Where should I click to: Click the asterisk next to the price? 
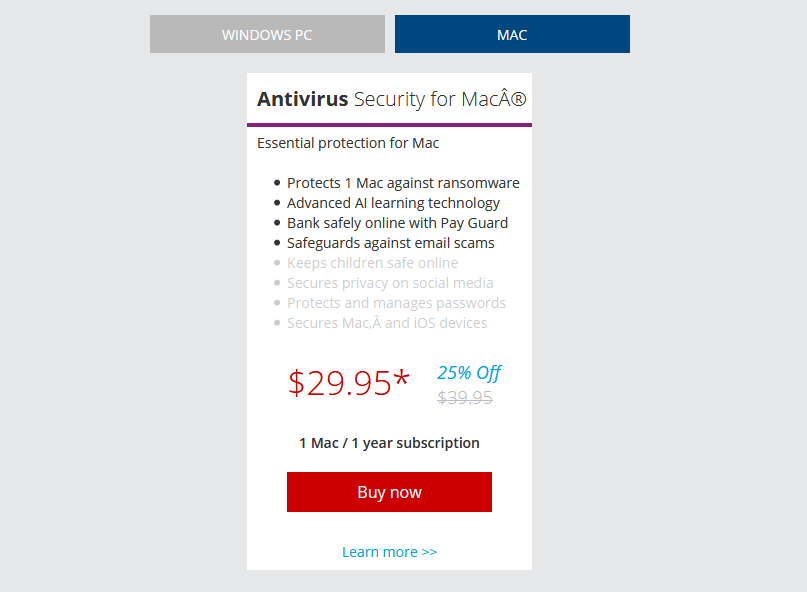click(x=401, y=378)
